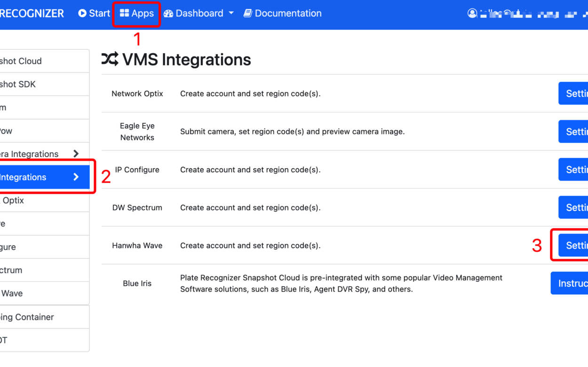Open the Wave sub-item in the sidebar
The image size is (588, 367).
(x=44, y=293)
